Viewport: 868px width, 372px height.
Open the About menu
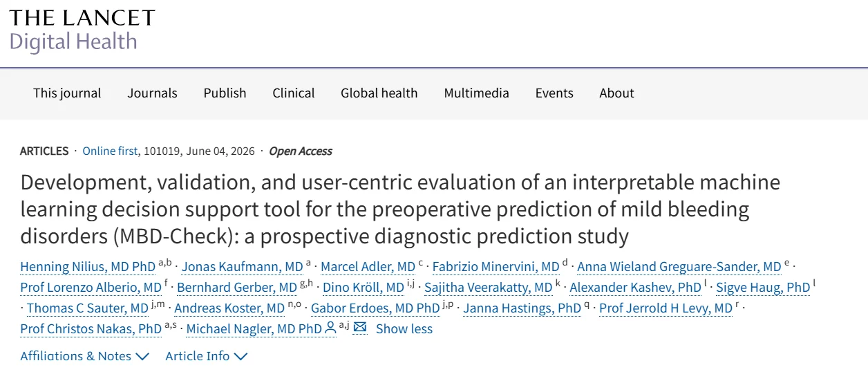point(616,93)
